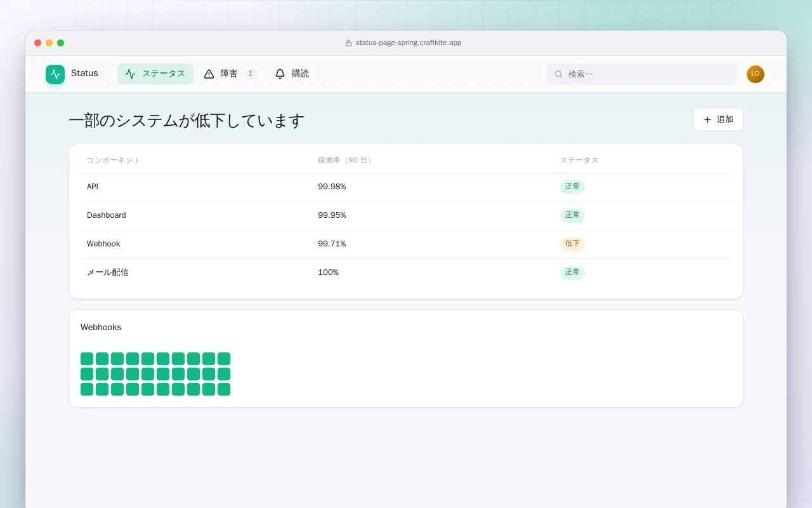Click the Status brand name
Viewport: 812px width, 508px height.
(84, 74)
